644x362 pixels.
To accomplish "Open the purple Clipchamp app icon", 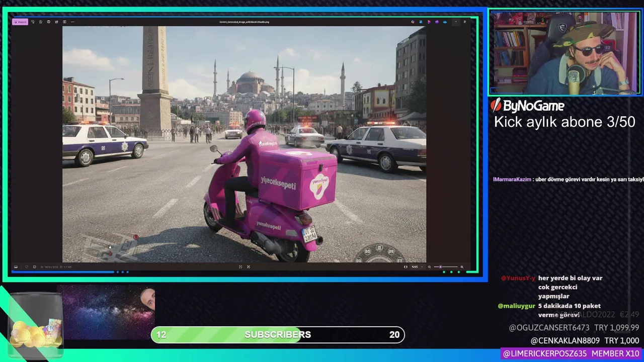I will 437,22.
